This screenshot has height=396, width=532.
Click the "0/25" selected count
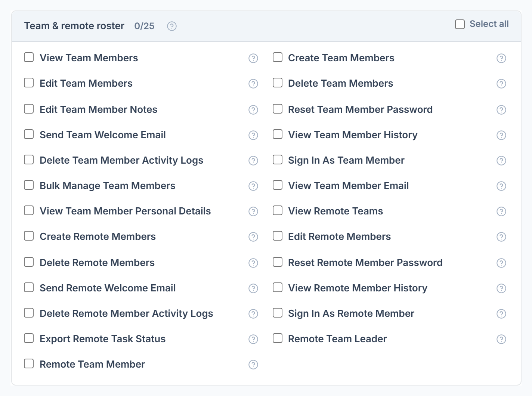[x=144, y=26]
